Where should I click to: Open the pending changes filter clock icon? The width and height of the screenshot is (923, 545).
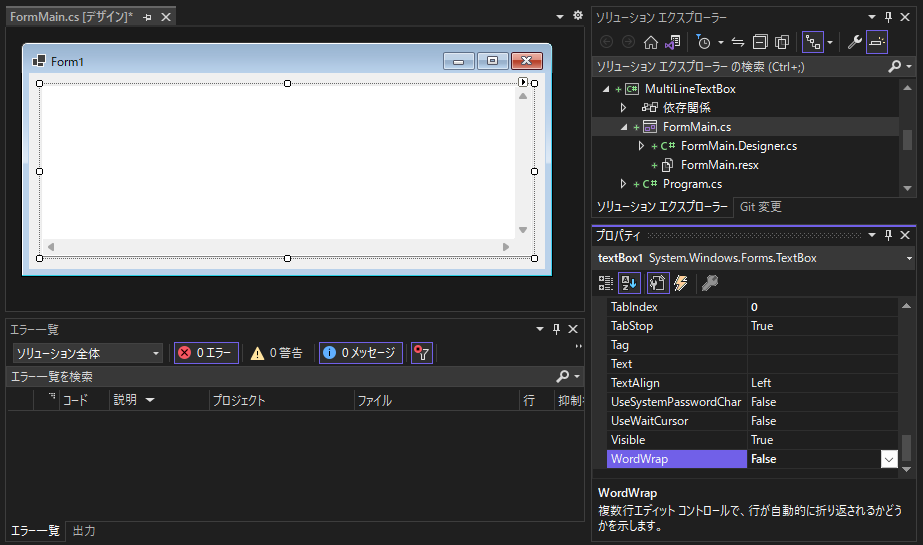click(x=703, y=42)
